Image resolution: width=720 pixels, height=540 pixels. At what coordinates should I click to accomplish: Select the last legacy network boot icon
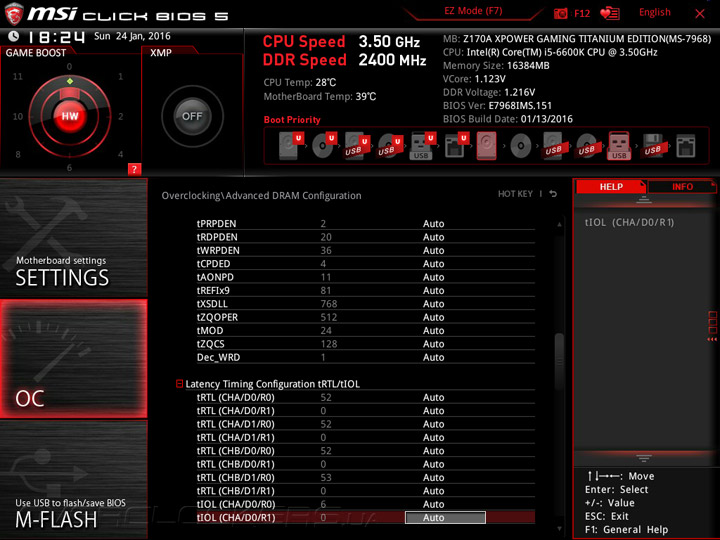[x=686, y=146]
